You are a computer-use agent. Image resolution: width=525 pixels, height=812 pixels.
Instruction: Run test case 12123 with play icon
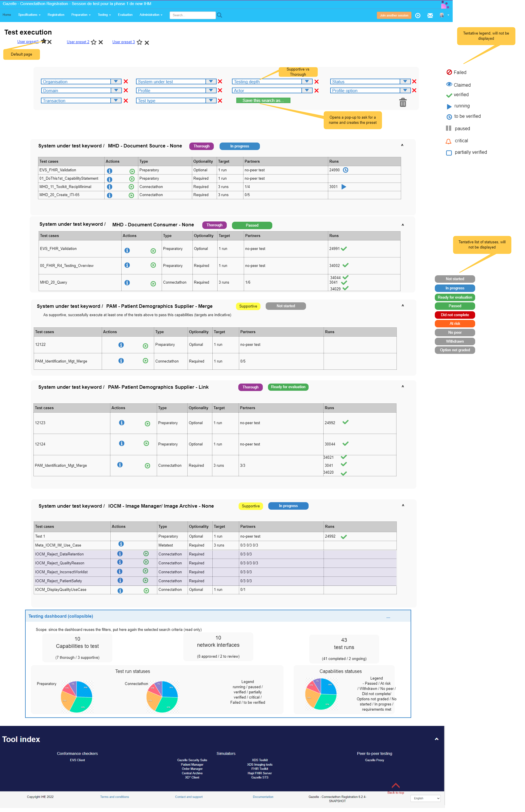point(148,424)
